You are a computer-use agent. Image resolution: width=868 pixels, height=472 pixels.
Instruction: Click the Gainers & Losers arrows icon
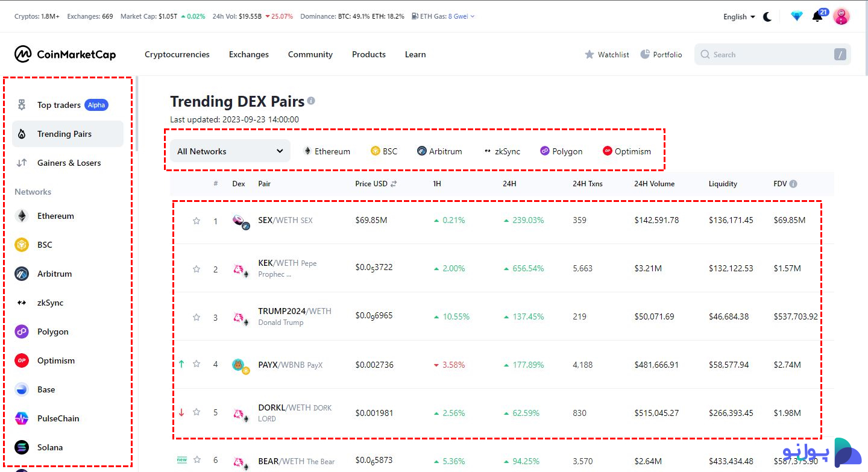(22, 163)
